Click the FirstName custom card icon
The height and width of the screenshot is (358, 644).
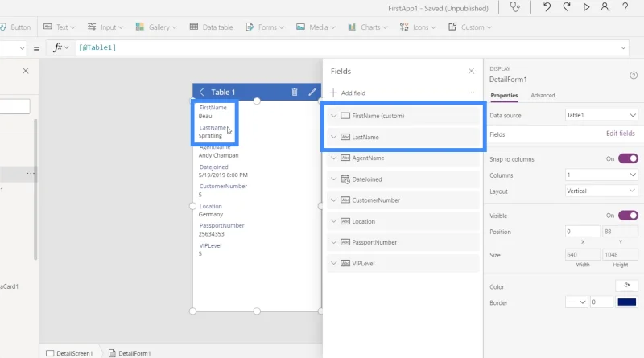[x=345, y=116]
